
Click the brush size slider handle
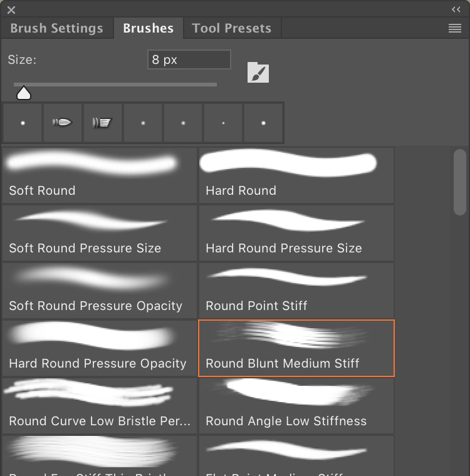point(24,93)
